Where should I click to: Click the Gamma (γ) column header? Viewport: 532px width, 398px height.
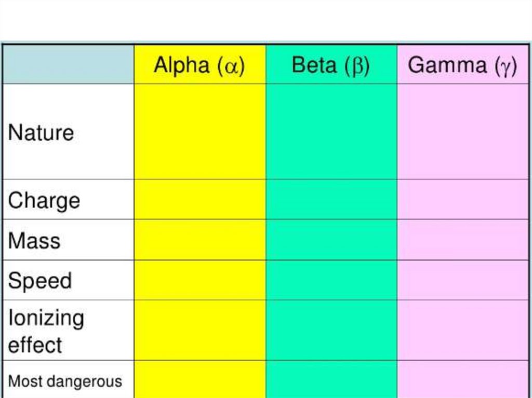click(x=462, y=65)
